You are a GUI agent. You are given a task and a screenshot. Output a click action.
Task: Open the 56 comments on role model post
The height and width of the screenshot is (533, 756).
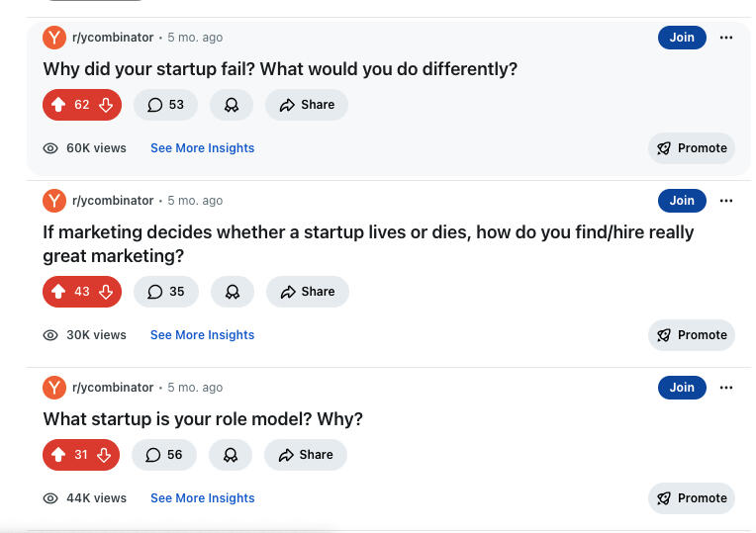(164, 455)
